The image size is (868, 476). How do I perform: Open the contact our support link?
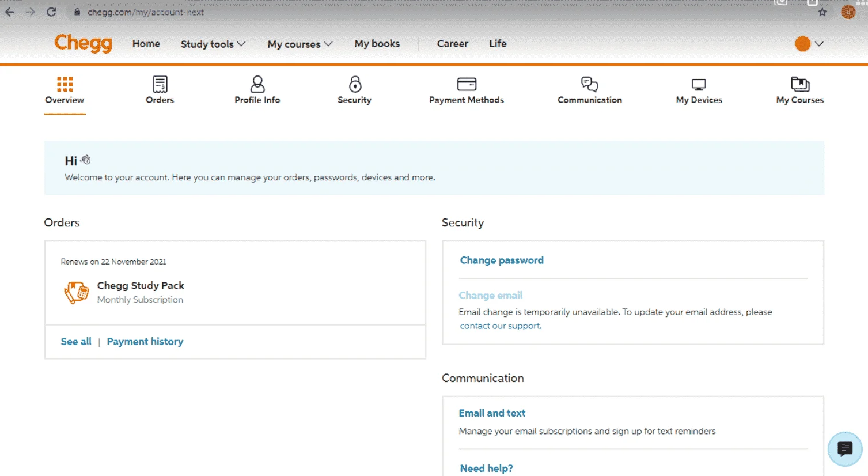(x=501, y=326)
